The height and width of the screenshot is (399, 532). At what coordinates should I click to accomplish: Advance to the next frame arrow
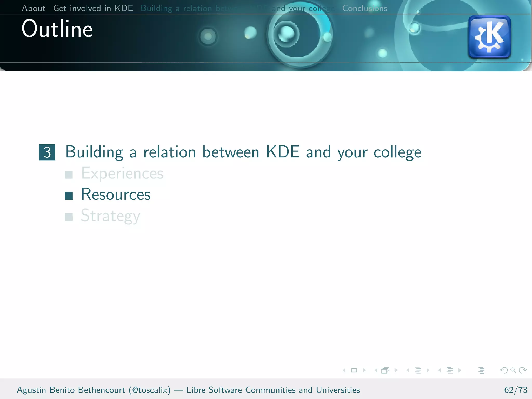(x=396, y=370)
